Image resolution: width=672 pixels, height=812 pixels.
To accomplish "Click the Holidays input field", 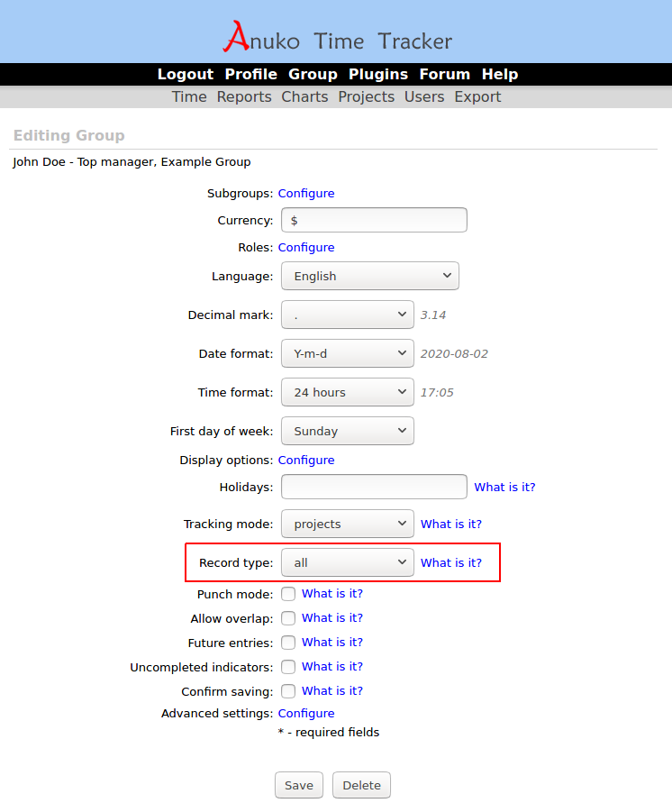I will click(x=374, y=487).
